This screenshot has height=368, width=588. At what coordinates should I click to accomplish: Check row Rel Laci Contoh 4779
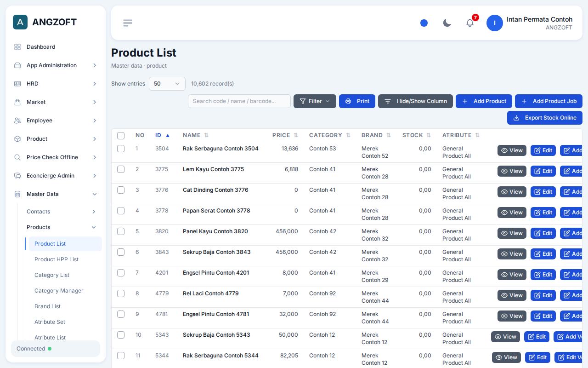121,293
